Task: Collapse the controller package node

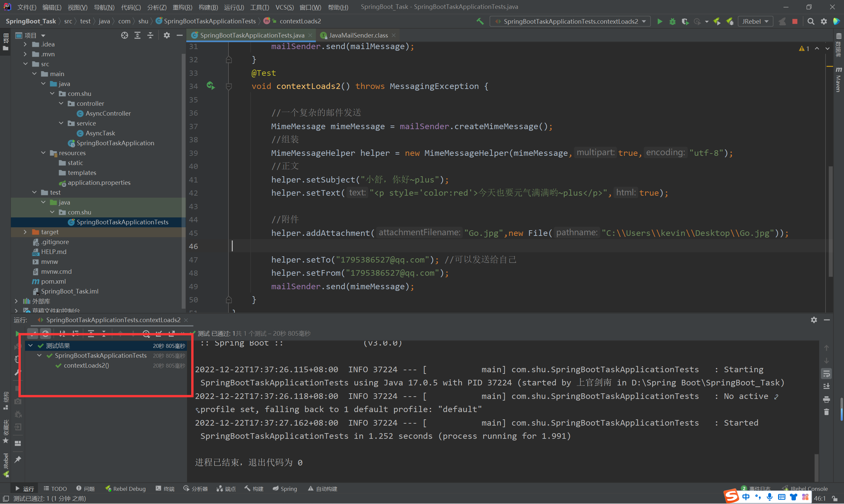Action: pos(61,103)
